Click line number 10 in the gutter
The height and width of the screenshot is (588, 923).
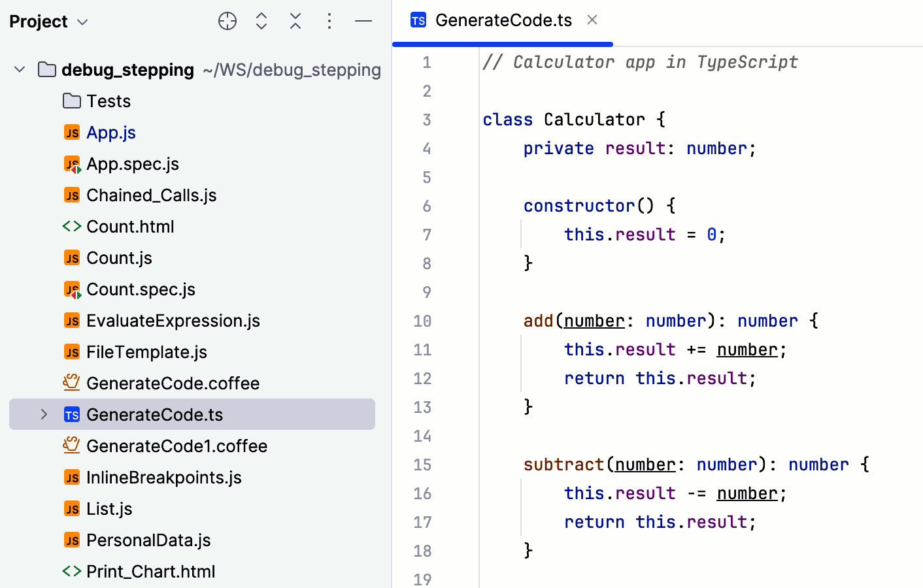(423, 321)
